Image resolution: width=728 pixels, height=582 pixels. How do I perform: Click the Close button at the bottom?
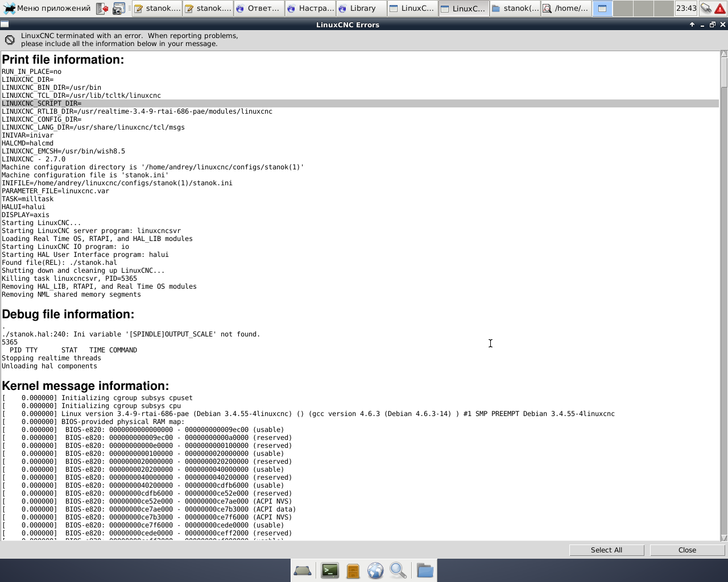pyautogui.click(x=687, y=550)
